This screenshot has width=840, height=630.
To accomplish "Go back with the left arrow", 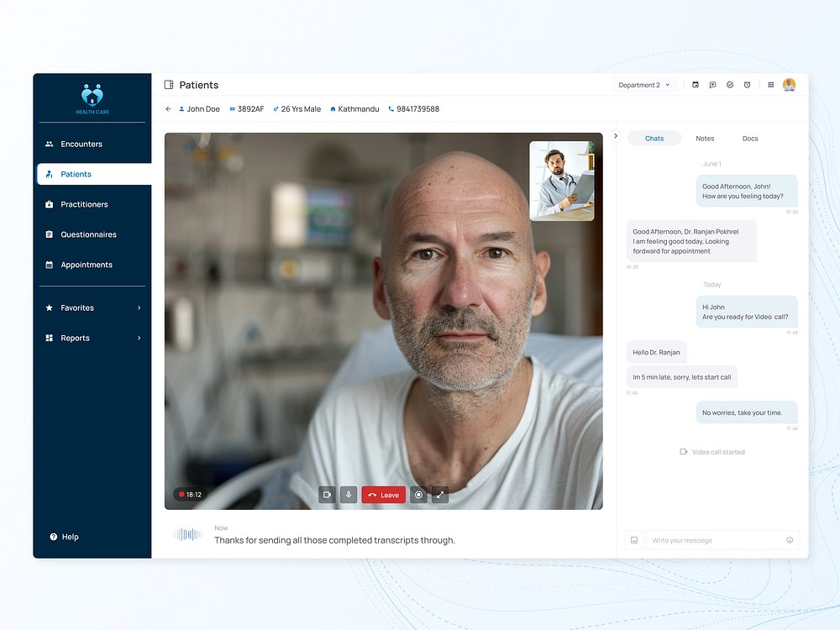I will (168, 108).
